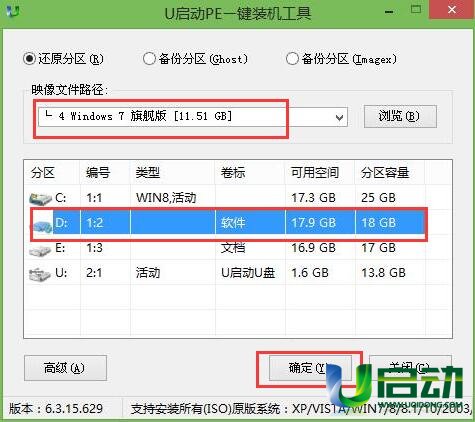The image size is (475, 422).
Task: Click the C: drive icon
Action: tap(40, 199)
